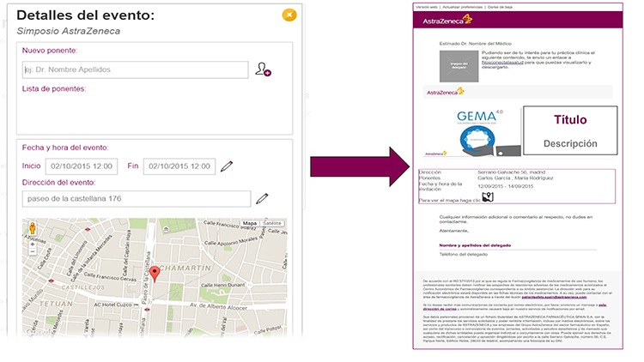The width and height of the screenshot is (644, 362).
Task: Click the red location marker pin
Action: (155, 274)
